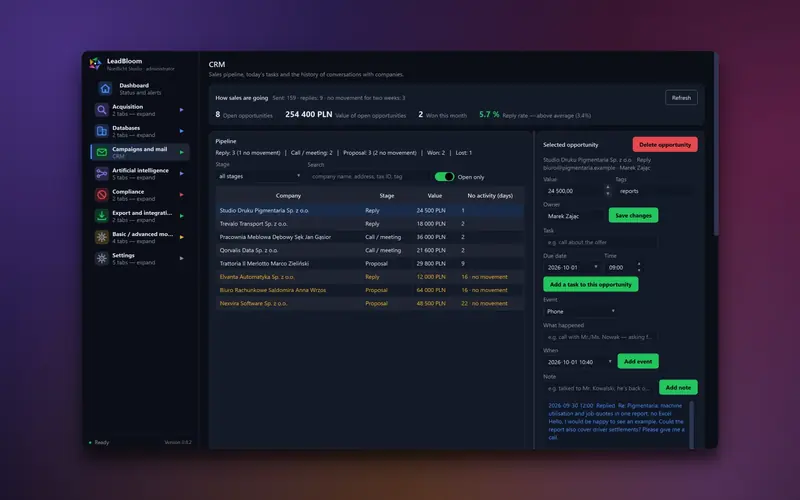Select Artificial intelligence in the sidebar

140,173
